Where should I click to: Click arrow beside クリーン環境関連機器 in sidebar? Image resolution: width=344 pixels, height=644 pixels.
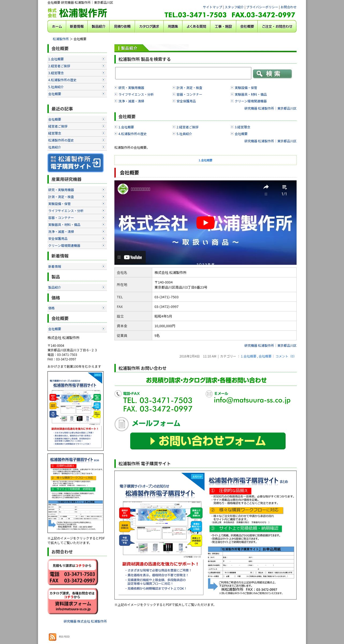(x=103, y=245)
